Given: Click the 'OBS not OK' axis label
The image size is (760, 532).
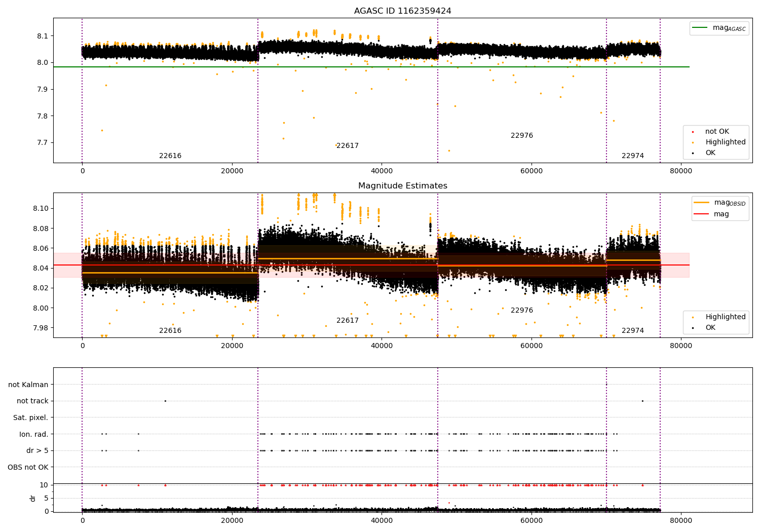Looking at the screenshot, I should (28, 467).
